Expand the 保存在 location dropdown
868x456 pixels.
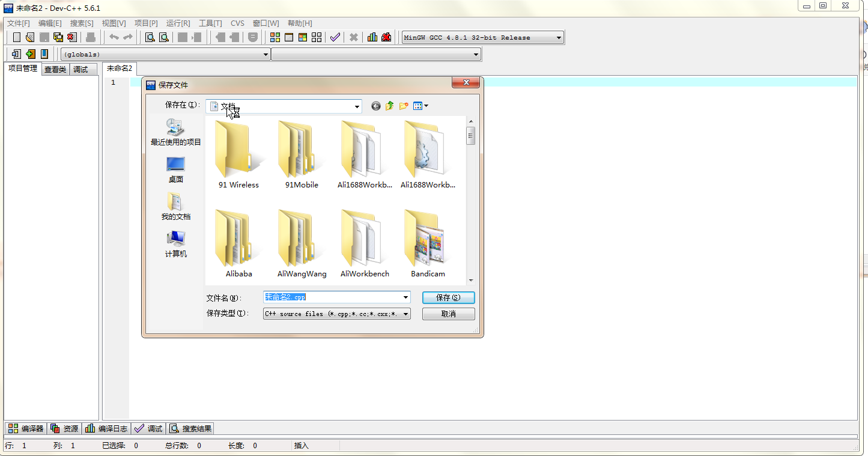click(x=357, y=107)
